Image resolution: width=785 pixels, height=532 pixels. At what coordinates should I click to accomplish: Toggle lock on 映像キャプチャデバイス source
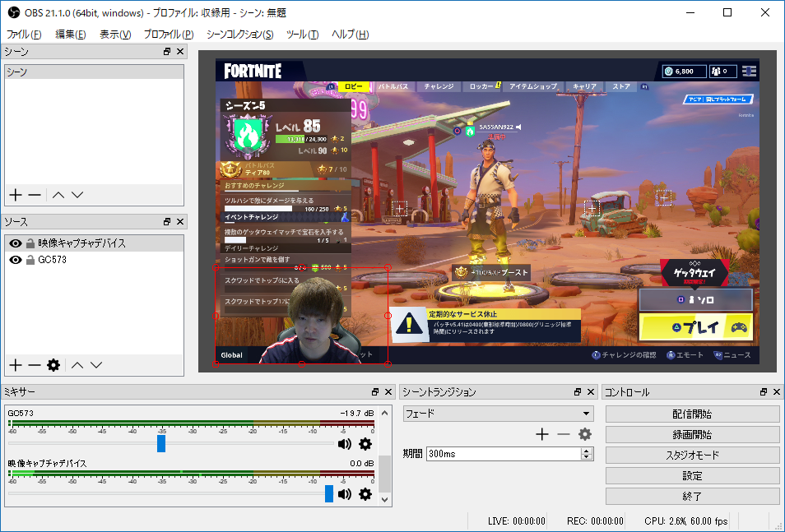[x=30, y=243]
